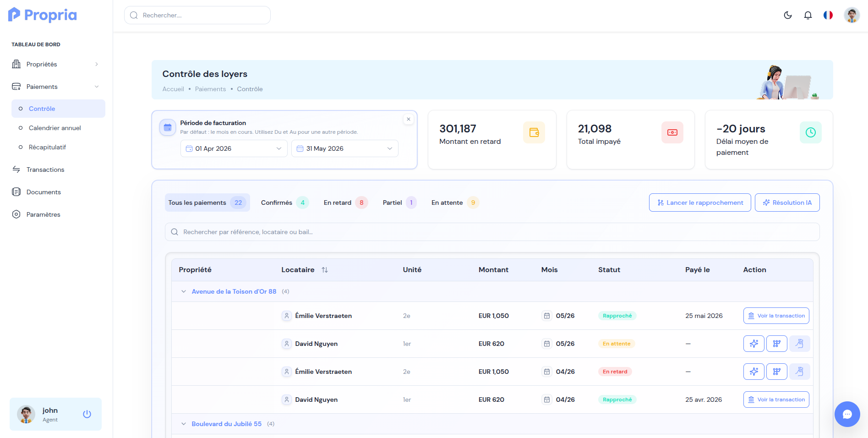Click the En retard status badge for Émilie Verstraeten

pyautogui.click(x=615, y=372)
